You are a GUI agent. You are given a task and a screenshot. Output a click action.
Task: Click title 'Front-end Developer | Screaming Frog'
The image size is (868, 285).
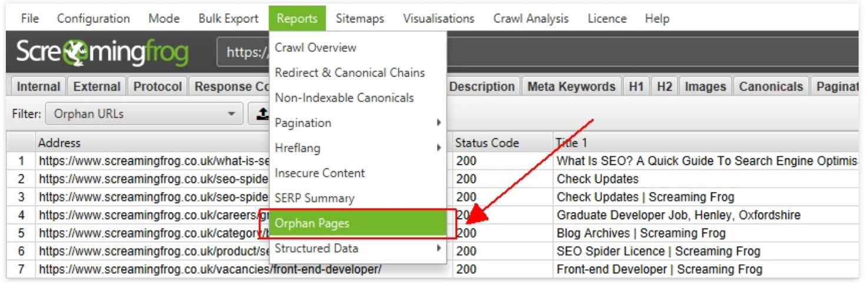(x=660, y=270)
